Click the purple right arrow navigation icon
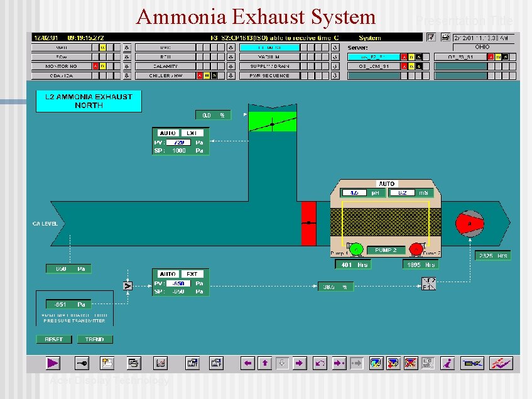Screen dimensions: 532x399 pos(299,363)
